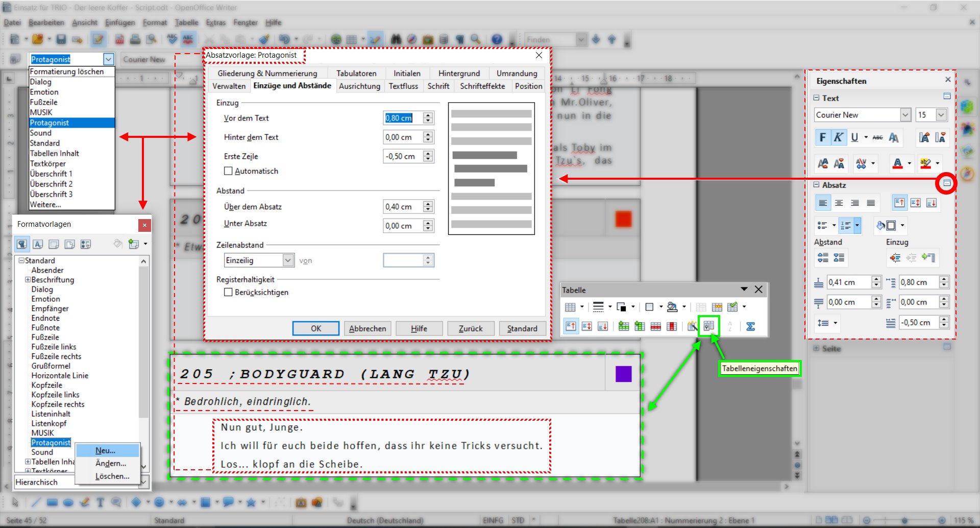Click insert row icon in Tabelle toolbar
980x528 pixels.
point(623,326)
